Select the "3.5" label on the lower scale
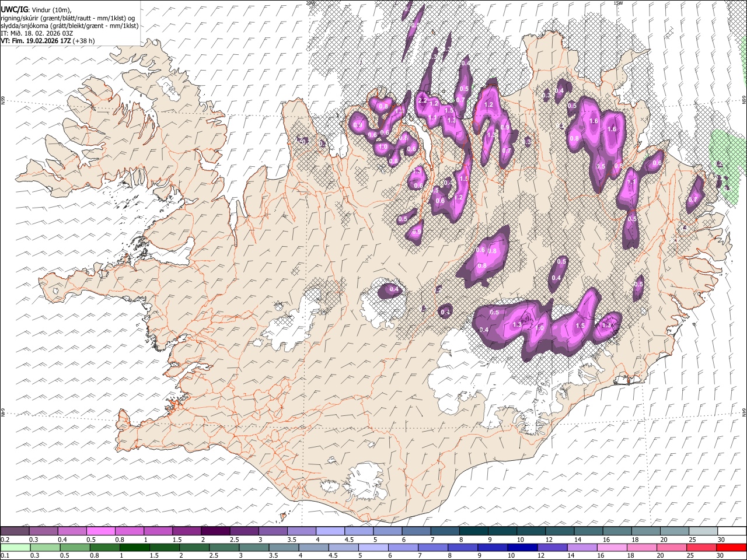Viewport: 747px width, 560px height. 275,556
